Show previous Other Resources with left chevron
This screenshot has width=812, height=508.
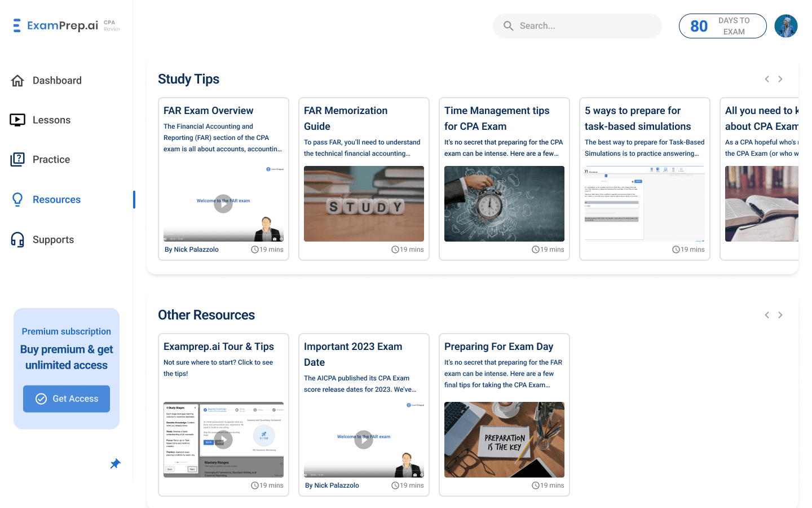tap(767, 315)
